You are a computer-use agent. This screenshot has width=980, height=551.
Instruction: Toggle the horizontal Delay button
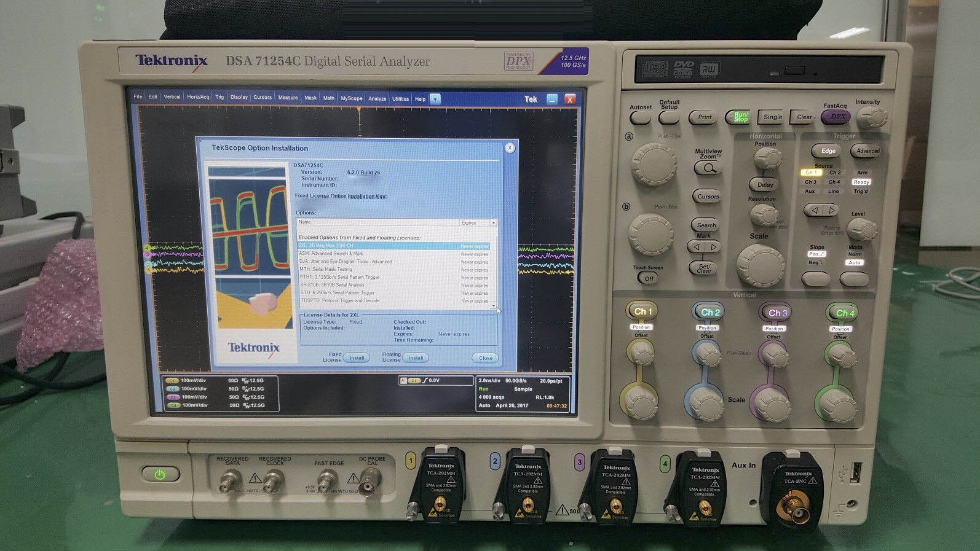(x=765, y=184)
